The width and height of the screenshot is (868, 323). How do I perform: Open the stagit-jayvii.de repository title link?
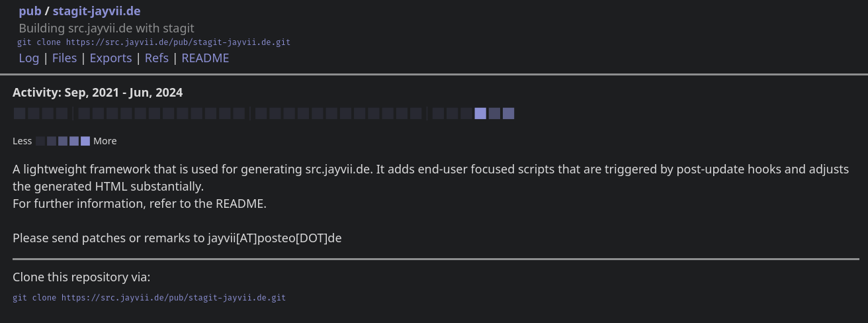[x=97, y=11]
